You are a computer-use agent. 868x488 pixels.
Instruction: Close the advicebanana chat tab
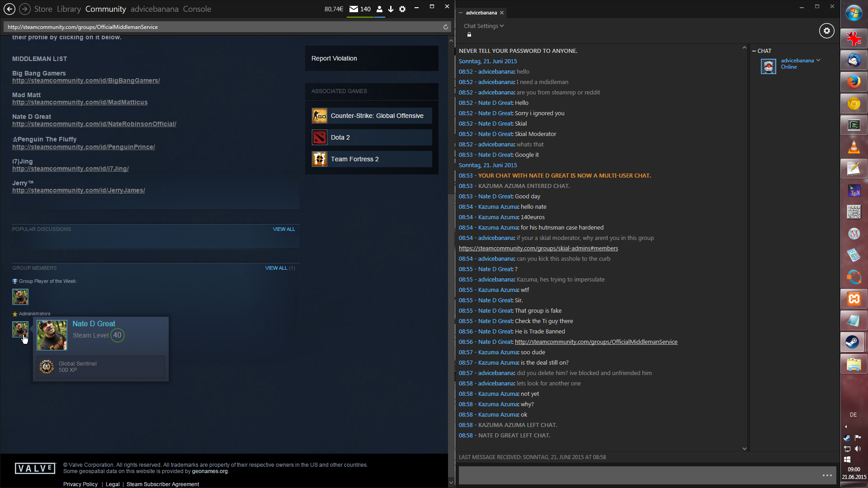(x=502, y=13)
